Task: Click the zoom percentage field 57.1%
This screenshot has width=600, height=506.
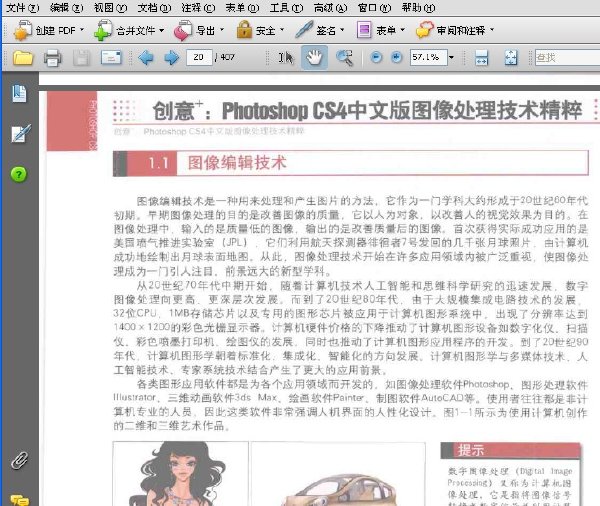Action: click(x=428, y=57)
